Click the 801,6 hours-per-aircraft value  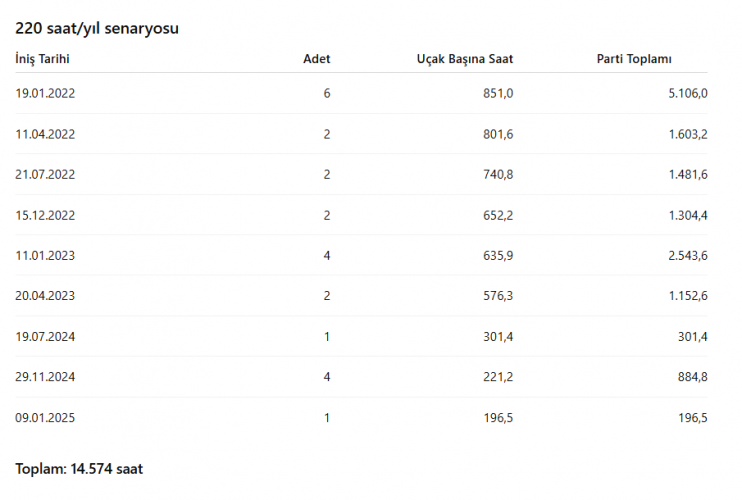pyautogui.click(x=498, y=134)
